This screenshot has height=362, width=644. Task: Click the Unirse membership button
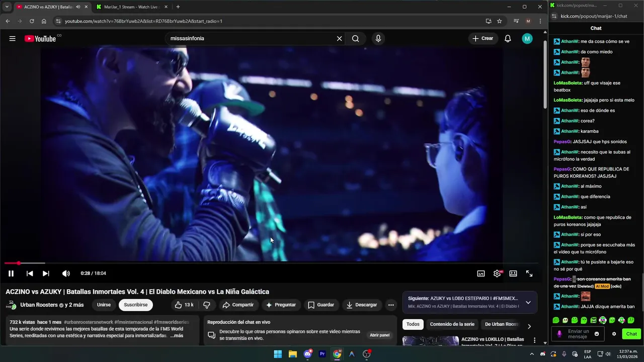click(x=104, y=305)
